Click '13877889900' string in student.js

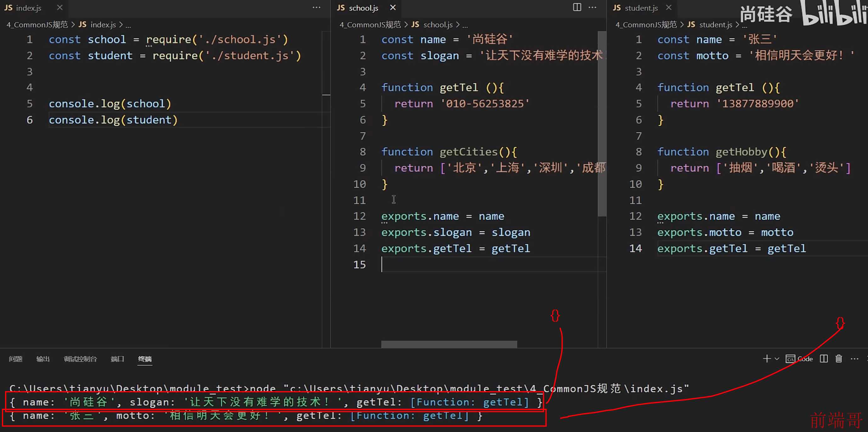tap(758, 104)
